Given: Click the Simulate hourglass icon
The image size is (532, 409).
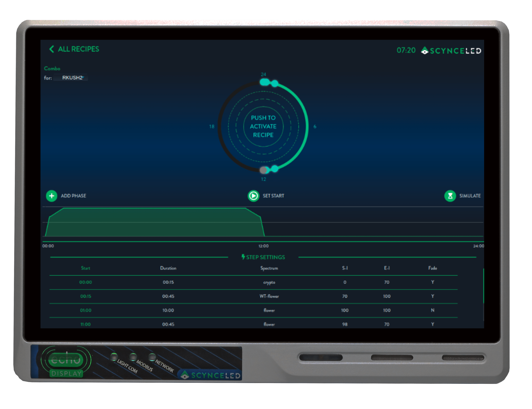Looking at the screenshot, I should pos(450,196).
